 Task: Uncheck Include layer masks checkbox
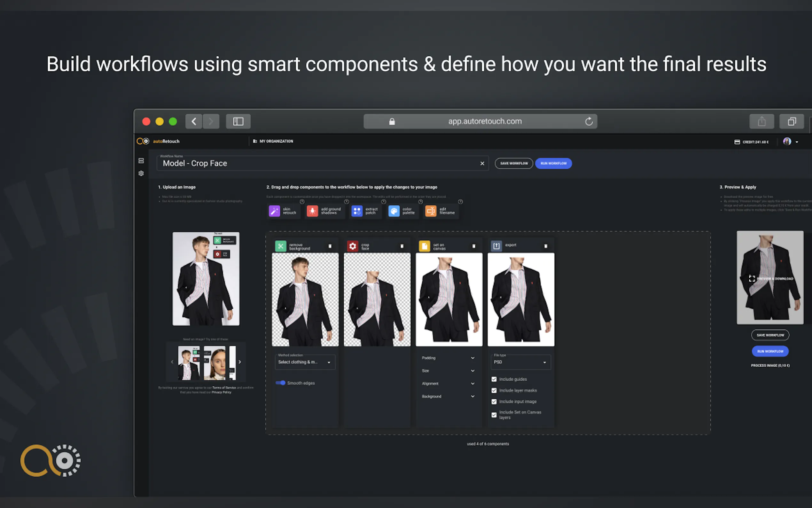click(x=494, y=390)
